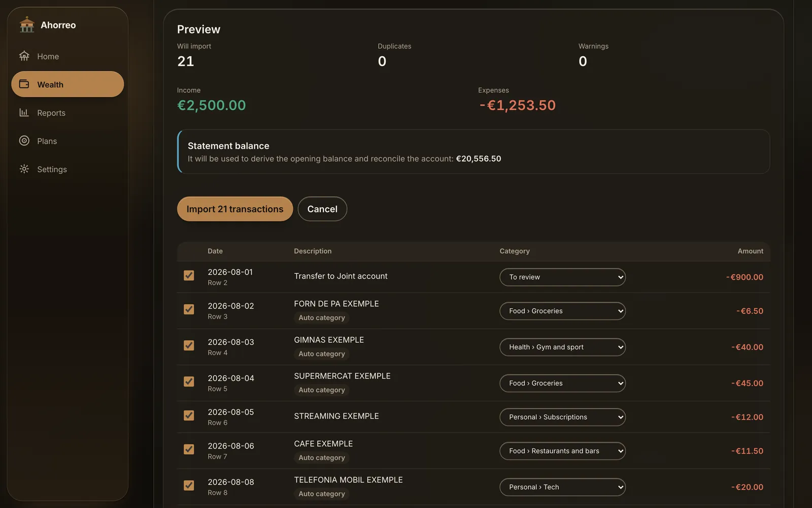
Task: Open the To review category dropdown
Action: click(562, 277)
